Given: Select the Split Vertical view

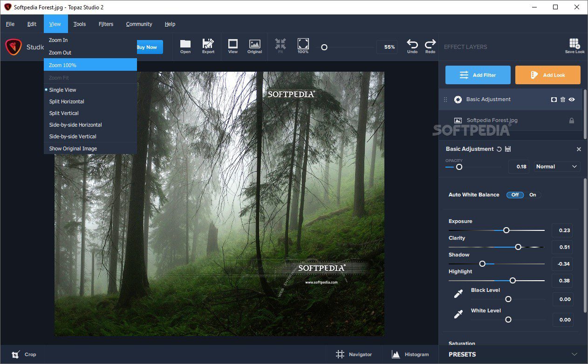Looking at the screenshot, I should 90,113.
